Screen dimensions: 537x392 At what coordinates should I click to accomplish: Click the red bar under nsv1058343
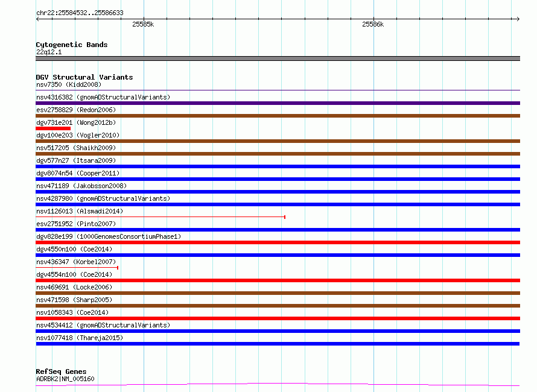click(x=278, y=318)
